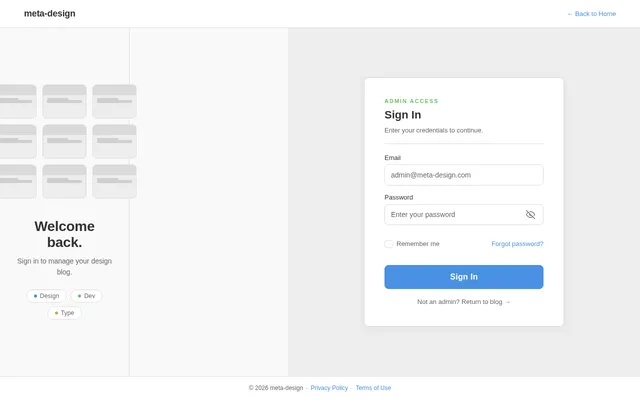Open the top-middle preview card thumbnail

click(64, 101)
